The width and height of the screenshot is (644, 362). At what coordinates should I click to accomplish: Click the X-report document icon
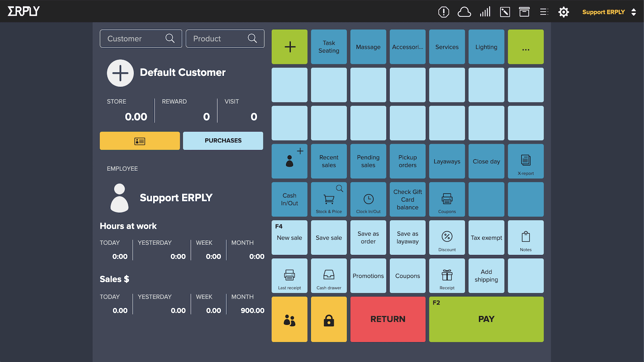526,159
